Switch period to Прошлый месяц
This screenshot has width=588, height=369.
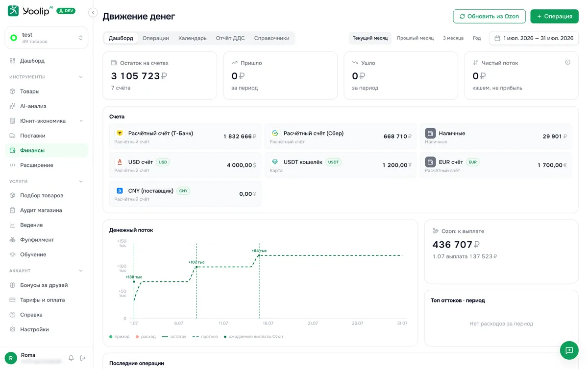[x=415, y=38]
